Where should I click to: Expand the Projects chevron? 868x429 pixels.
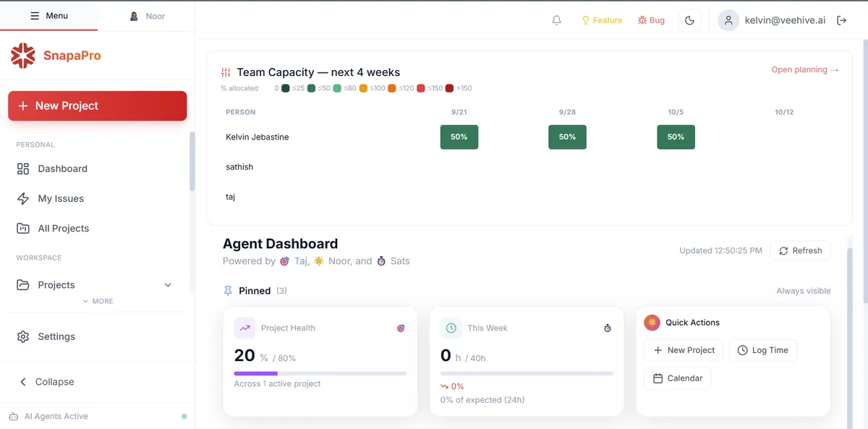point(168,285)
